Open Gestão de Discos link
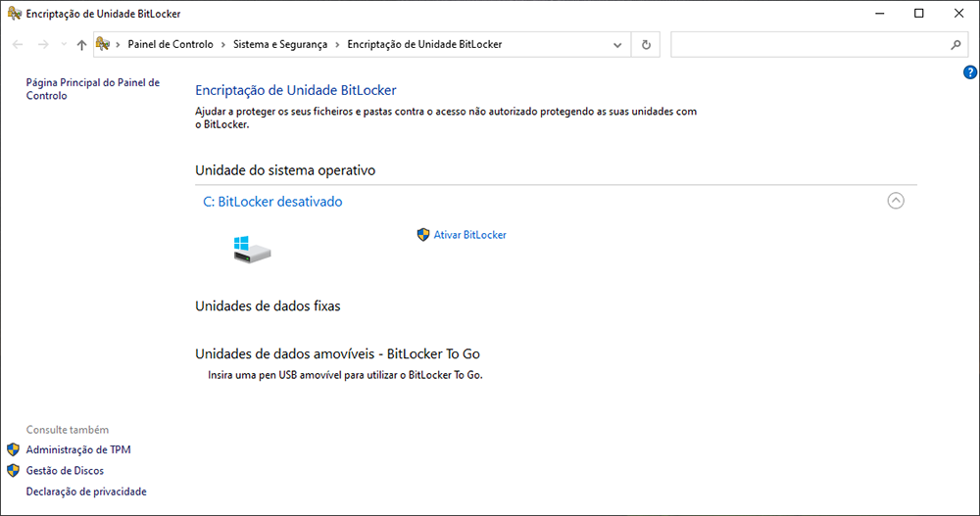The width and height of the screenshot is (980, 516). pos(65,470)
